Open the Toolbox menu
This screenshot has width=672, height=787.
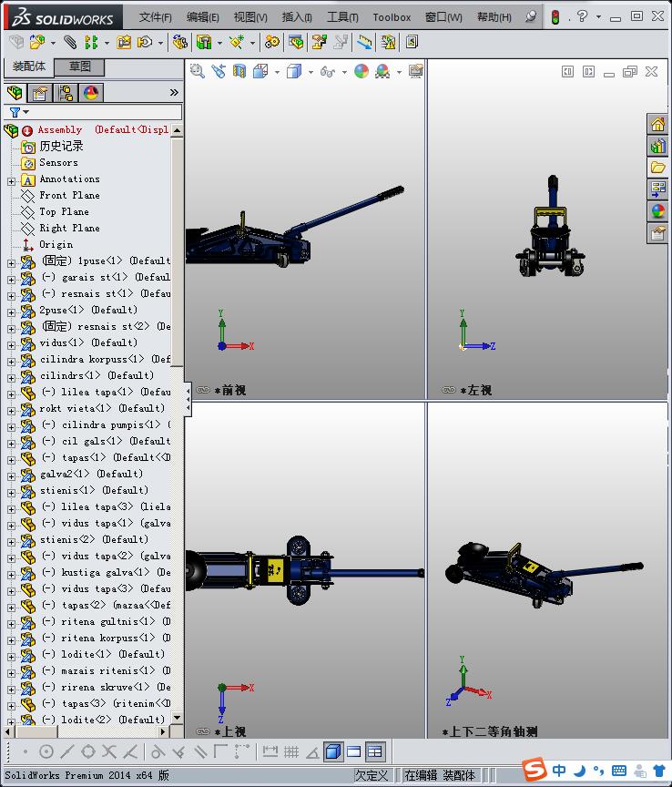tap(392, 17)
